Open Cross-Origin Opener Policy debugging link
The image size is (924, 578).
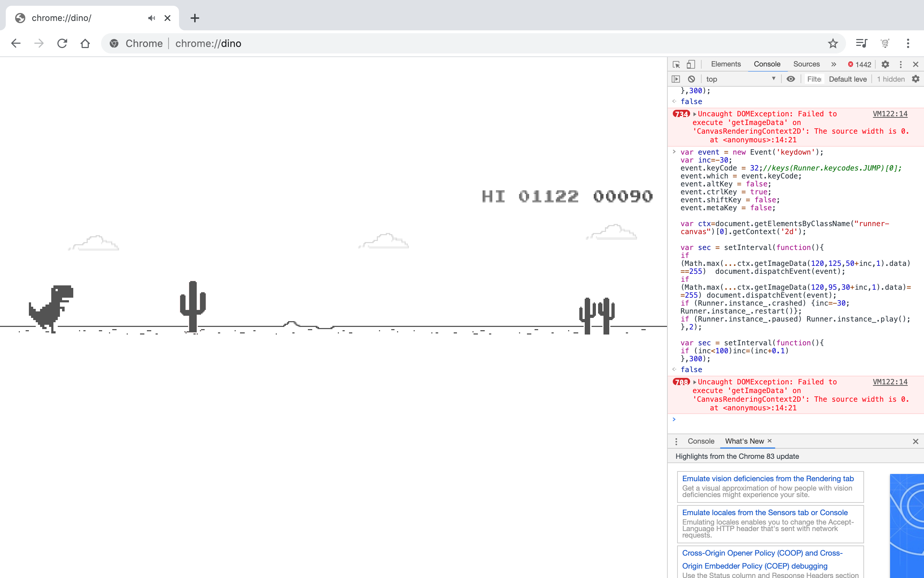[x=762, y=560]
